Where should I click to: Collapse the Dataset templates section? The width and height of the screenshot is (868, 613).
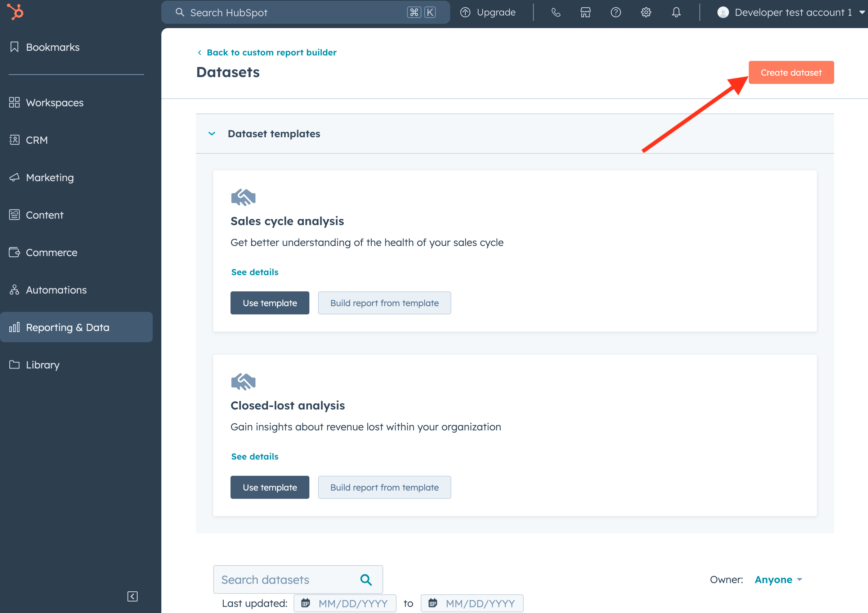212,134
